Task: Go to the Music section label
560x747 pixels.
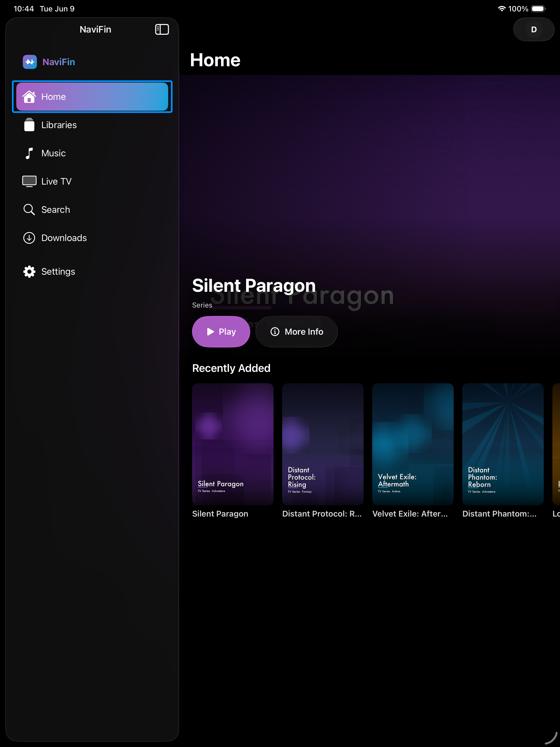Action: [53, 153]
